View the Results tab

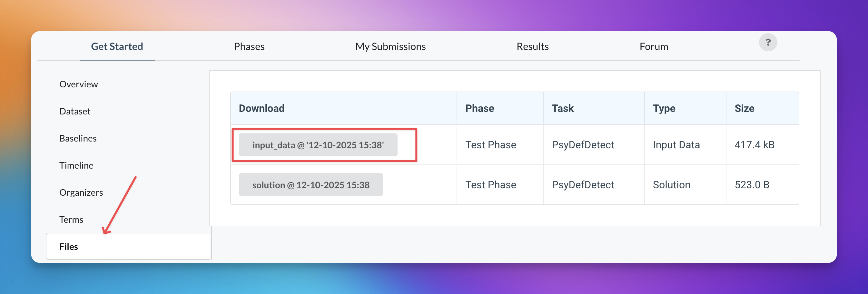click(x=532, y=46)
